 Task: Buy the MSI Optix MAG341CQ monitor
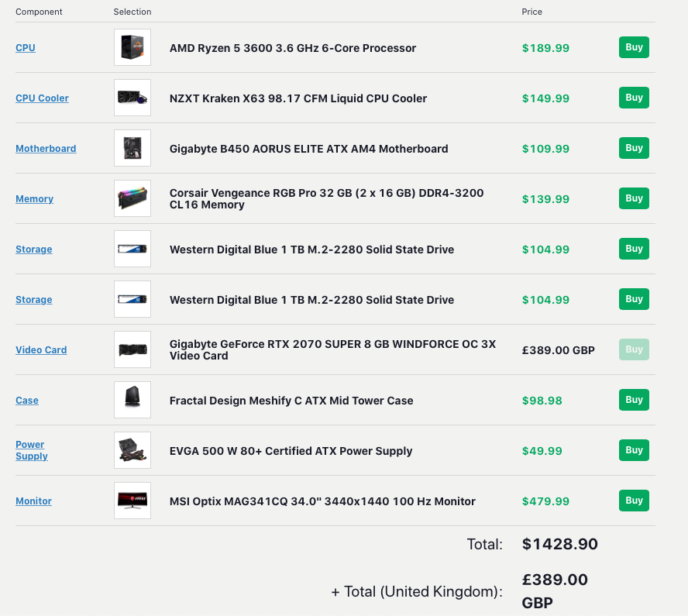[x=634, y=501]
